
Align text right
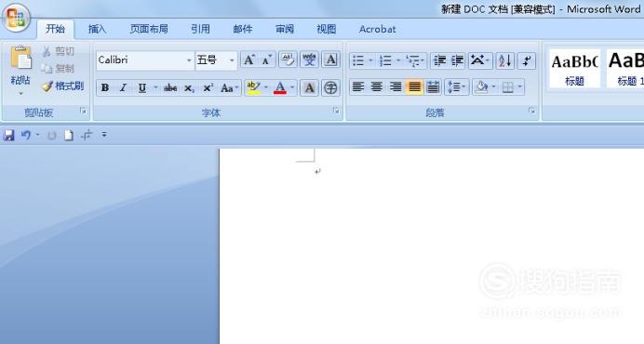click(396, 87)
